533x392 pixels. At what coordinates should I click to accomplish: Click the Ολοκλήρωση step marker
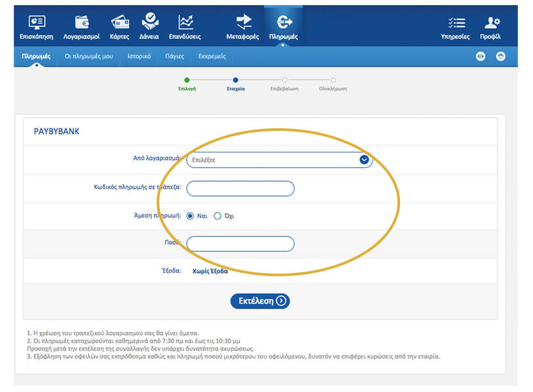coord(334,80)
